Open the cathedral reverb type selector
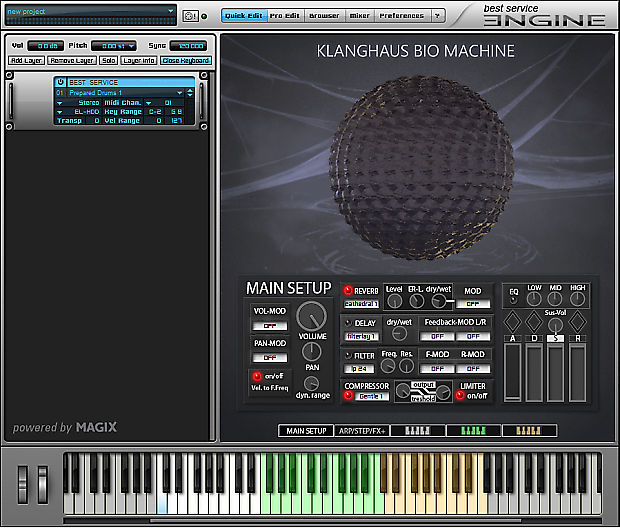Image resolution: width=620 pixels, height=528 pixels. (x=361, y=303)
